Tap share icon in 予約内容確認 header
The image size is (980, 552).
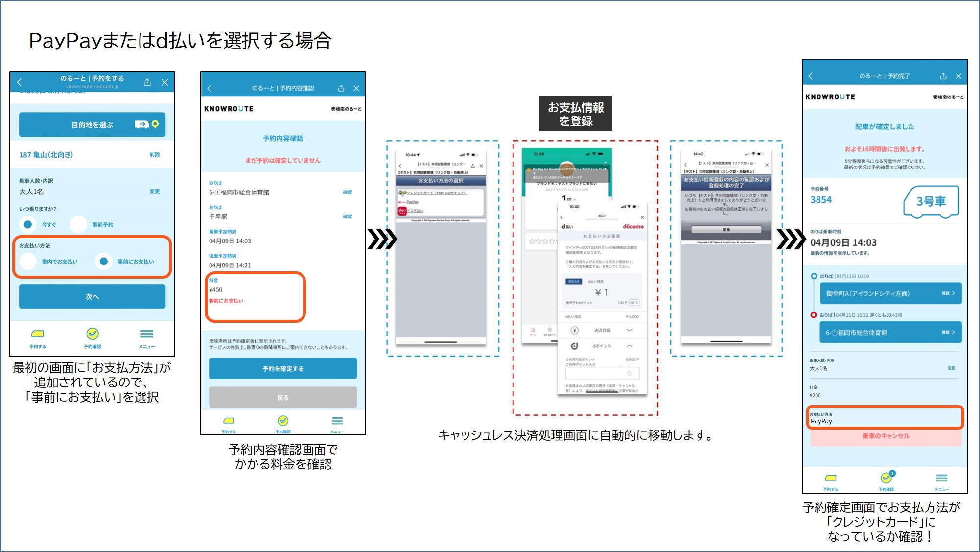(341, 88)
